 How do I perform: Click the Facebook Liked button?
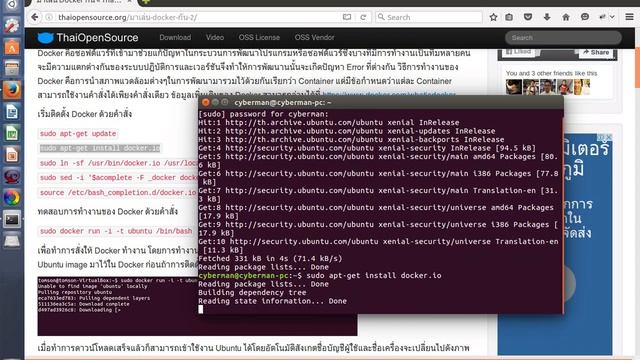pyautogui.click(x=518, y=52)
